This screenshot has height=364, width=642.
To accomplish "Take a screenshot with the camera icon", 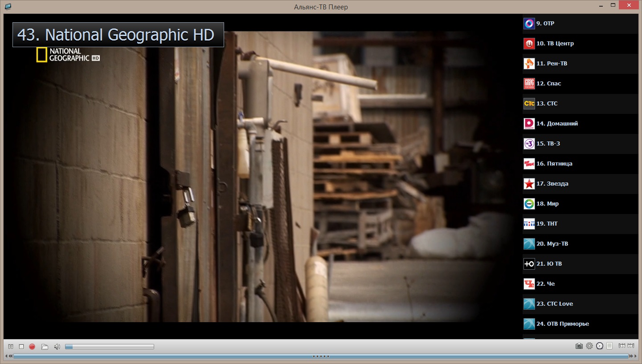I will (579, 346).
